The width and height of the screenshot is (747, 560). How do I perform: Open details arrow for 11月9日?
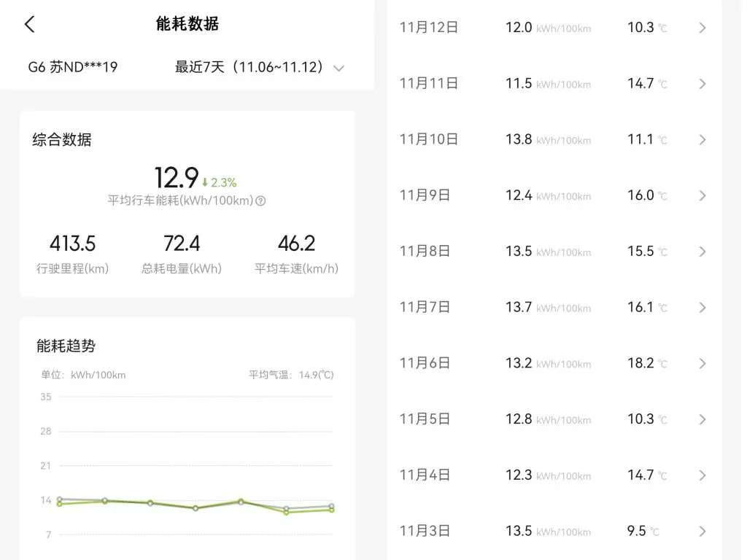point(703,195)
